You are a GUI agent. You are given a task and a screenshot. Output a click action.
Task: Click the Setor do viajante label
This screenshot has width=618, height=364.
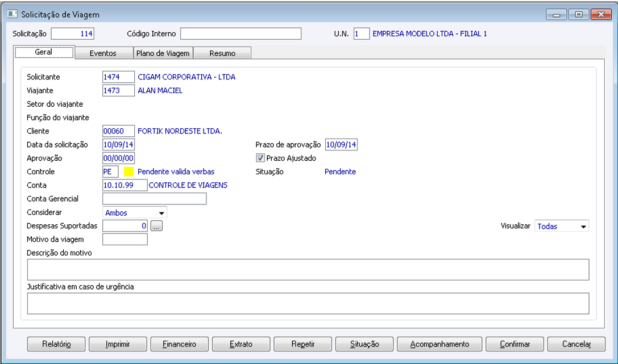(55, 104)
